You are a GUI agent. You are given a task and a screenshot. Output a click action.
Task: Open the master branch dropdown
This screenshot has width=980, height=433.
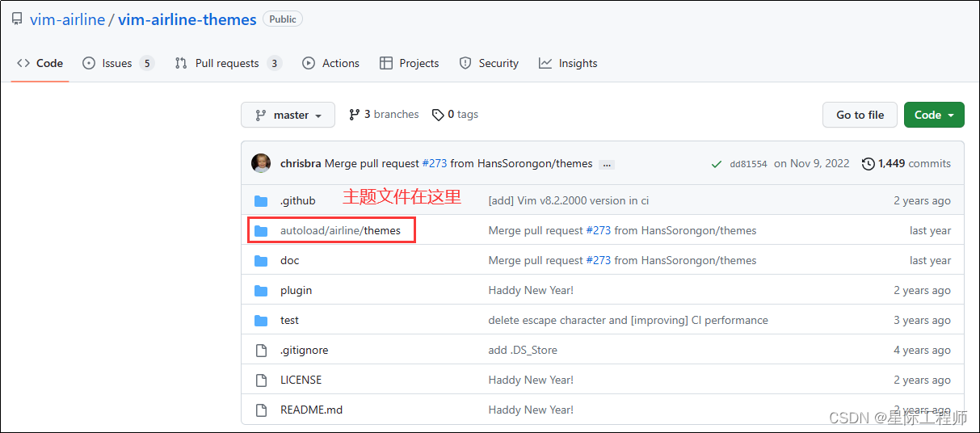(288, 115)
